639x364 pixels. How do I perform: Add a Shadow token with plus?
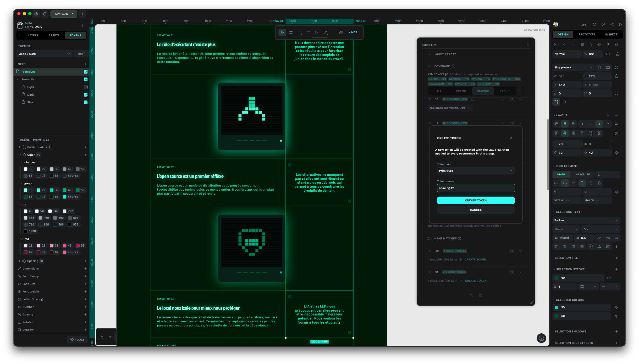pyautogui.click(x=85, y=330)
